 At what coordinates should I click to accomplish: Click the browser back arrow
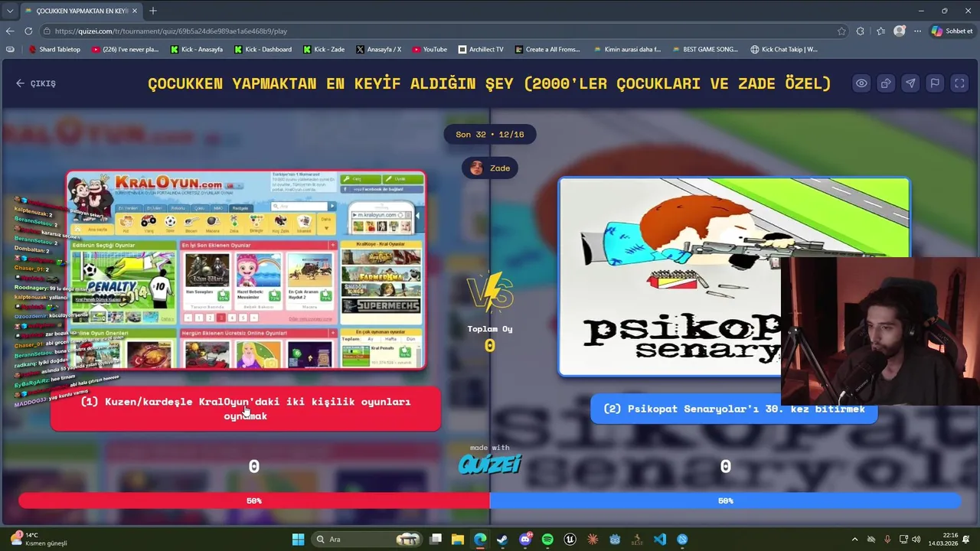[10, 31]
